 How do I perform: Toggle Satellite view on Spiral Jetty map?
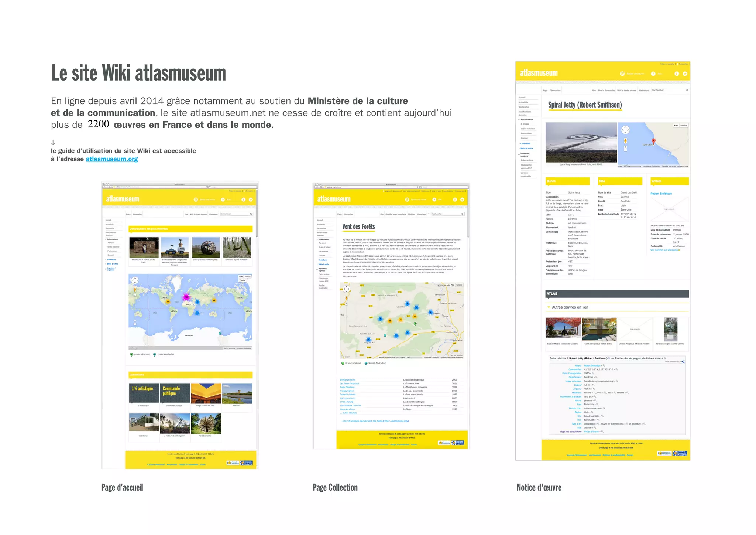coord(684,125)
